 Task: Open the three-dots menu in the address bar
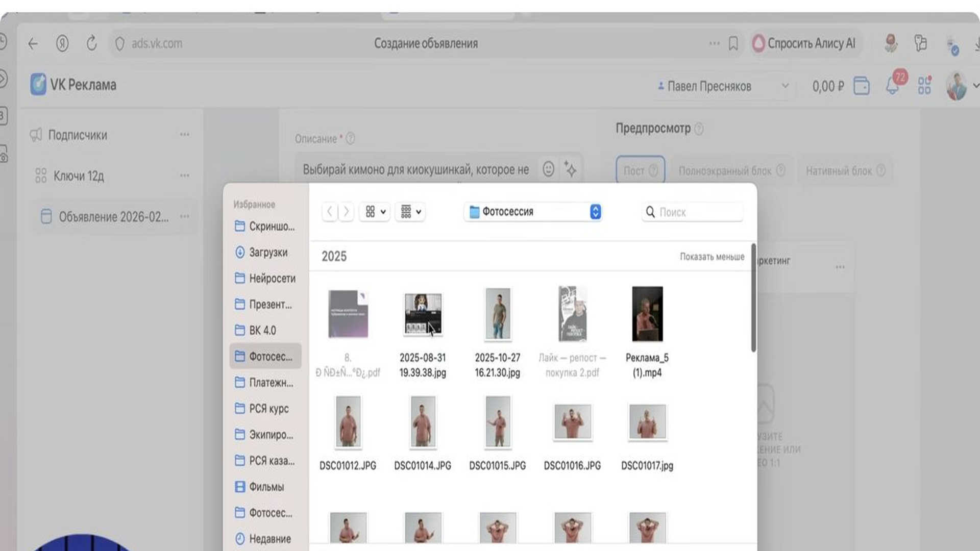click(714, 43)
